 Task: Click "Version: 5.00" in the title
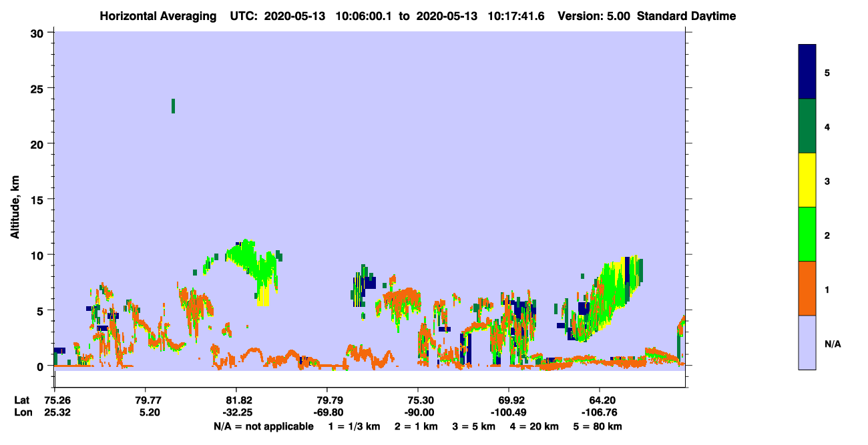point(592,16)
